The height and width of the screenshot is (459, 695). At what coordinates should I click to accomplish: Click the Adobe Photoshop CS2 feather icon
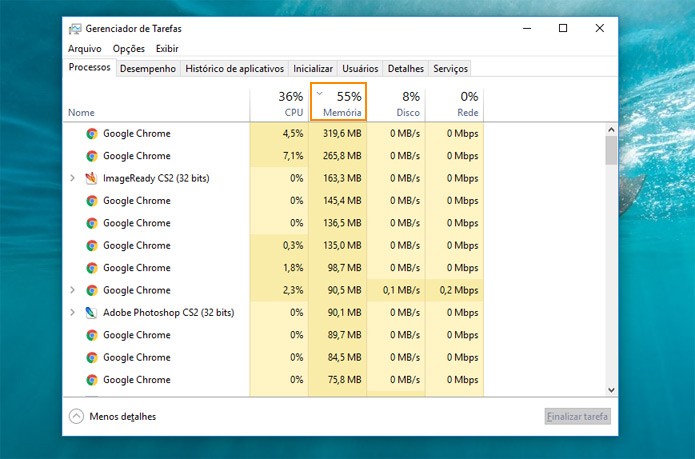click(x=91, y=312)
